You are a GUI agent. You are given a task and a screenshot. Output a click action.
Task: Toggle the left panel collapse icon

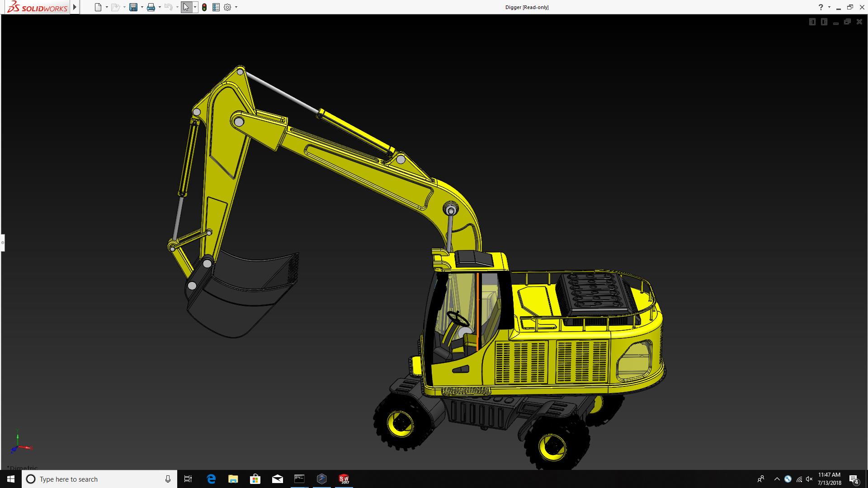coord(812,22)
